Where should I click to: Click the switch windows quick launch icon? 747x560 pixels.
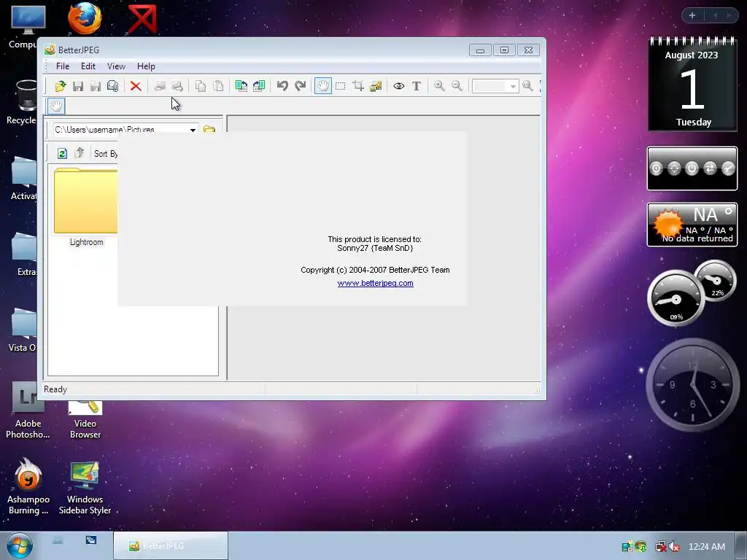91,540
